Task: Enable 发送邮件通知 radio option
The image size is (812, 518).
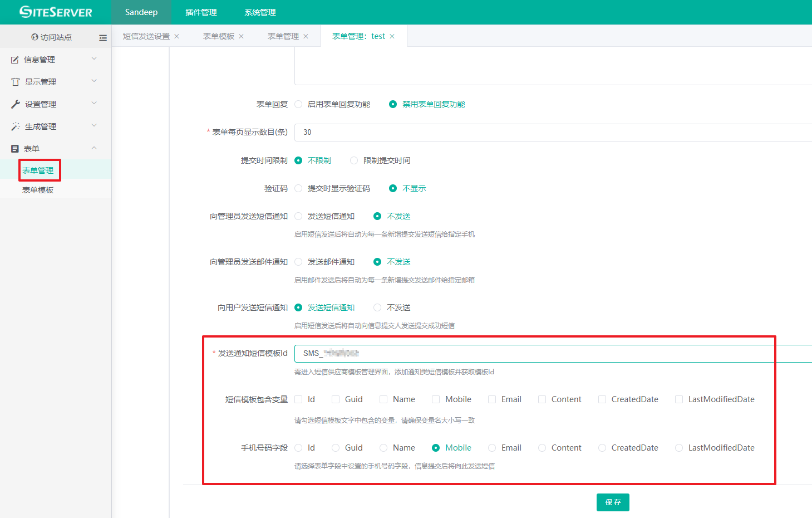Action: pyautogui.click(x=298, y=262)
